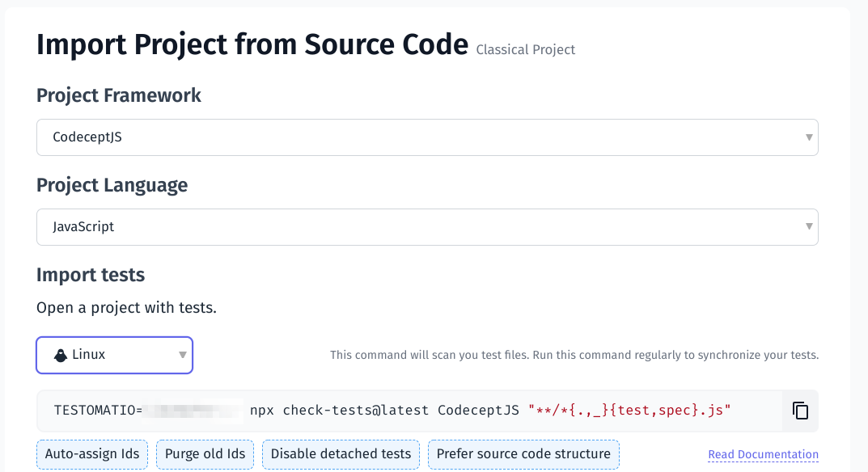Click the Project Framework heading
This screenshot has width=868, height=472.
(x=118, y=95)
